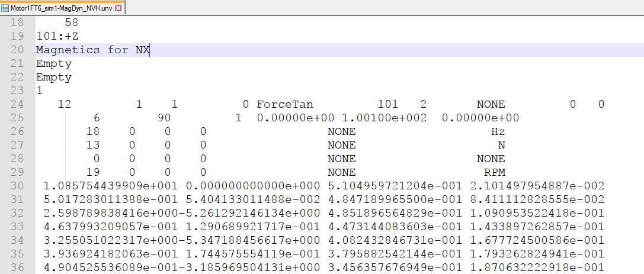Place cursor in "Magnetics for NX" text
This screenshot has width=644, height=274.
pyautogui.click(x=92, y=50)
